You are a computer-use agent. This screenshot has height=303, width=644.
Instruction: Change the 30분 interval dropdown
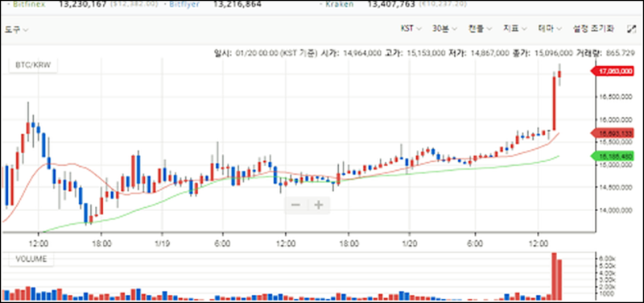[x=445, y=28]
